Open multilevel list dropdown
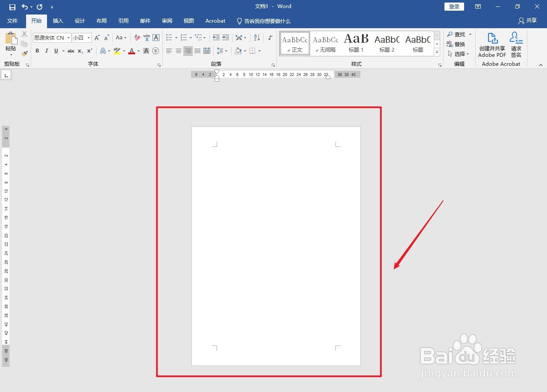547x392 pixels. (x=205, y=38)
